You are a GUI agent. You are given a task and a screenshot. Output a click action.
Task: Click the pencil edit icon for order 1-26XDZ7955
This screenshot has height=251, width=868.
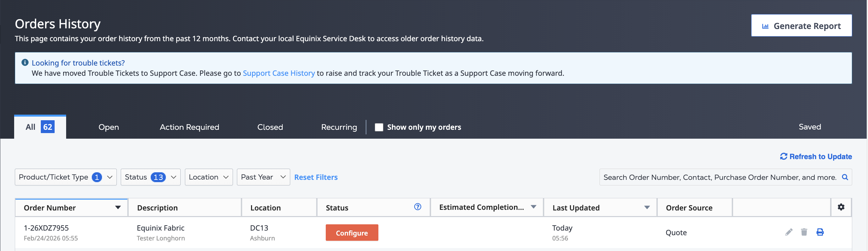(788, 232)
